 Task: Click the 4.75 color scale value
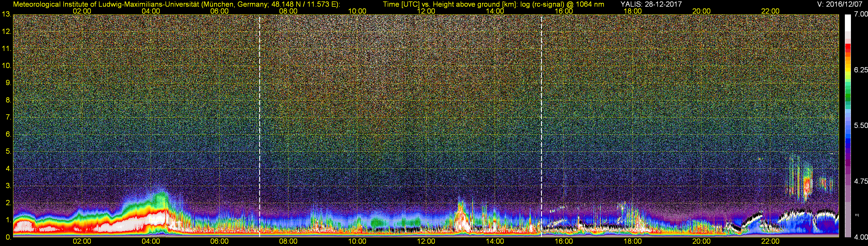tap(860, 181)
